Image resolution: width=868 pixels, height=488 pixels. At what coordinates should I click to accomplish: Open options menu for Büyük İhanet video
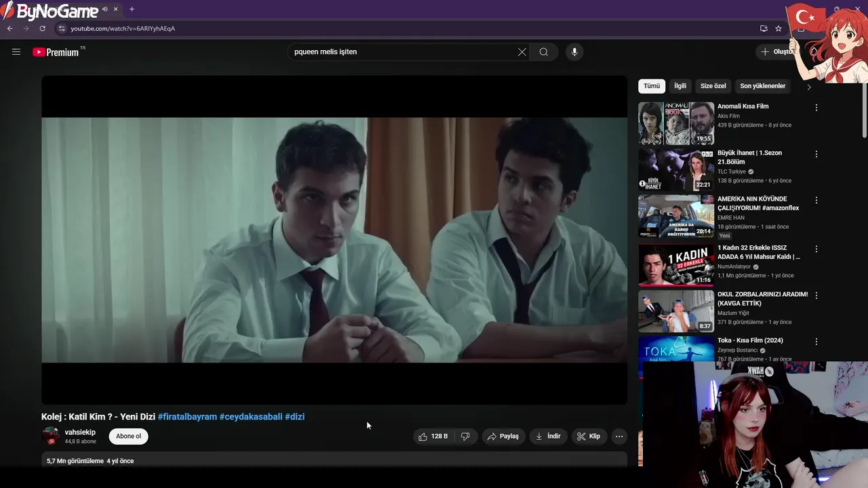[816, 154]
